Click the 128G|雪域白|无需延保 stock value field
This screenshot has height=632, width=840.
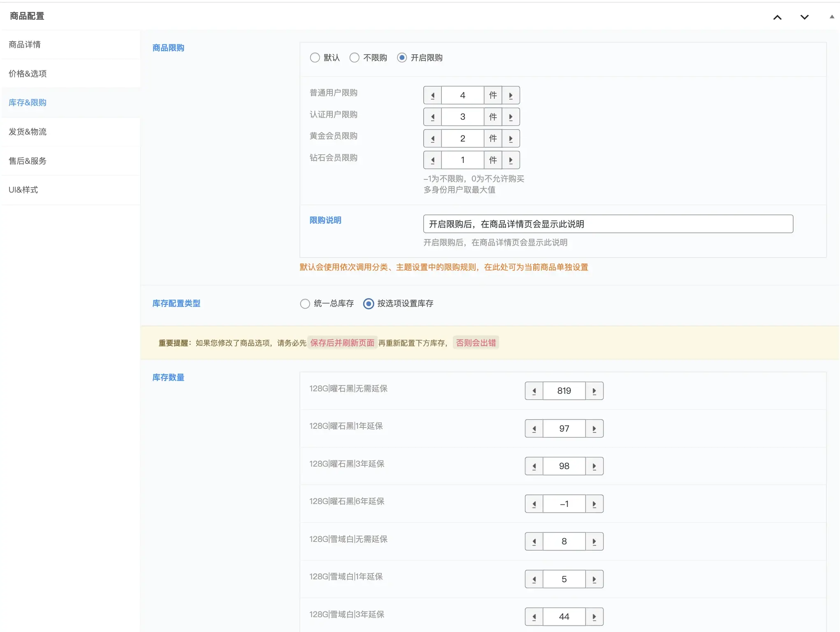[x=564, y=541]
